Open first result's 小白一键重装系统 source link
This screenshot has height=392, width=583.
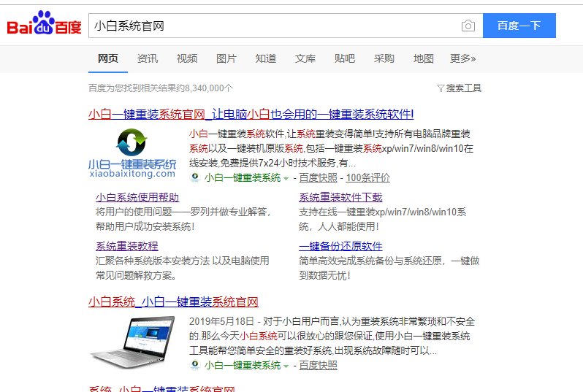click(243, 177)
